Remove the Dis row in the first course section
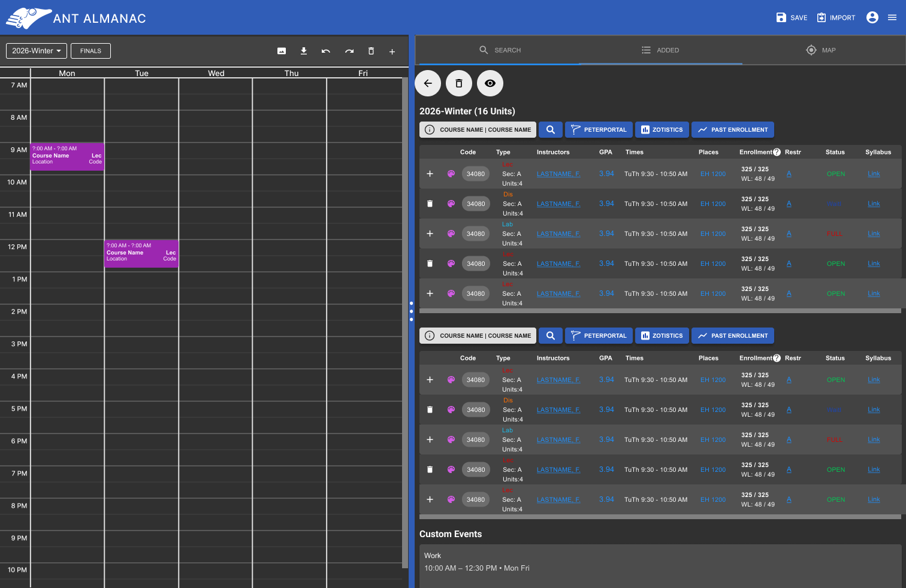 pyautogui.click(x=430, y=204)
